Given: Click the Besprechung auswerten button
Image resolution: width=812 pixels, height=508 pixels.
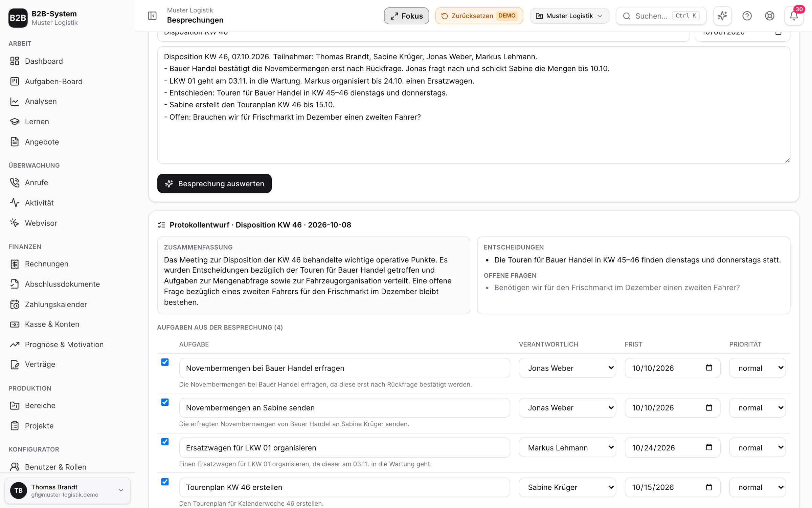Looking at the screenshot, I should tap(215, 184).
